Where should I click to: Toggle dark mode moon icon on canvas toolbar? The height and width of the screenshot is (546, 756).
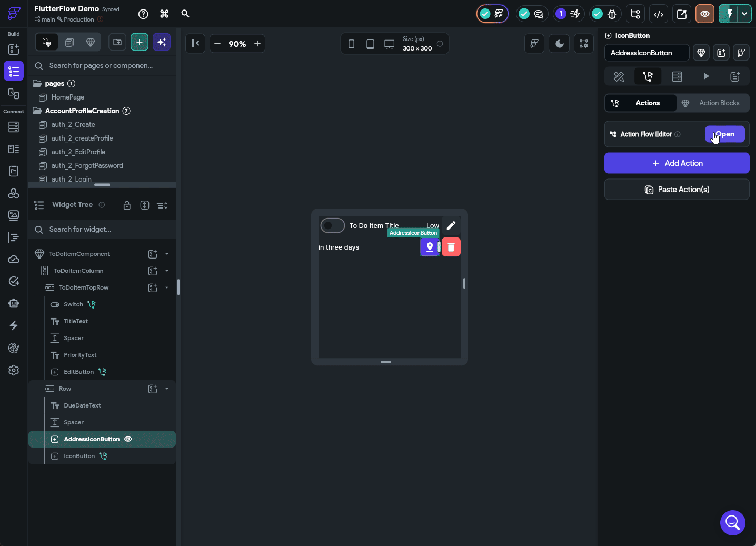coord(560,44)
